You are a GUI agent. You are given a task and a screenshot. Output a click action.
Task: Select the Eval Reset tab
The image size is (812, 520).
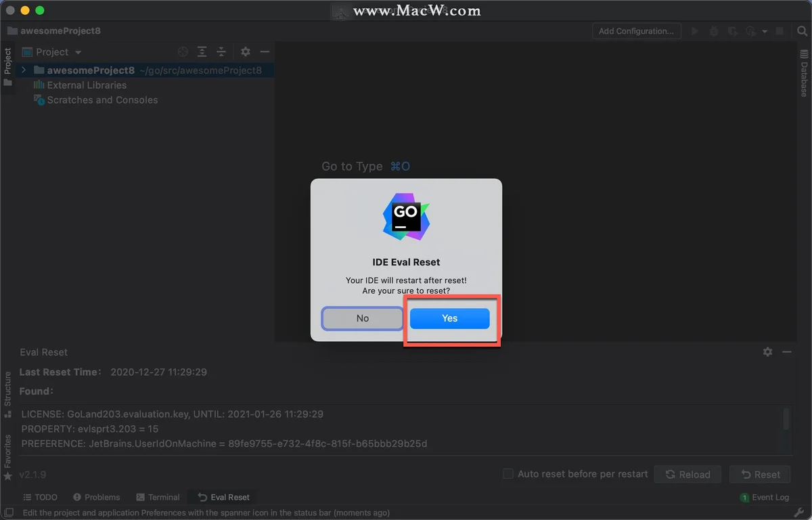[223, 497]
